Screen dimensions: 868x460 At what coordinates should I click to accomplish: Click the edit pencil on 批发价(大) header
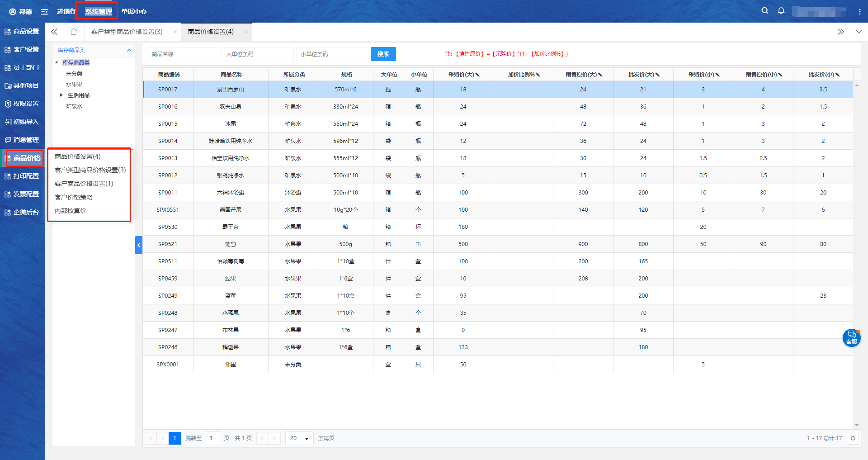click(657, 75)
